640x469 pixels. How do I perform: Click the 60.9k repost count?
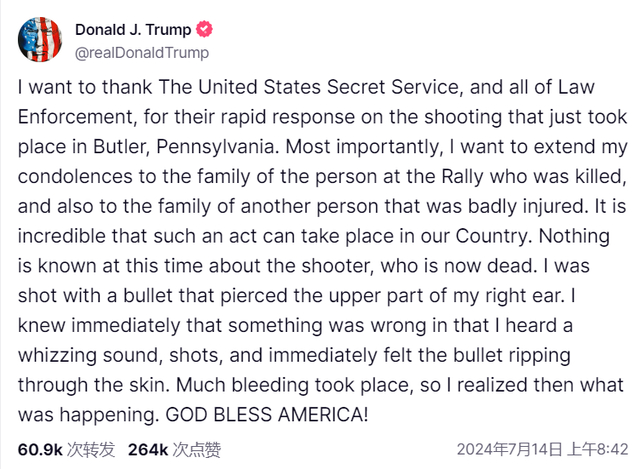tap(39, 449)
